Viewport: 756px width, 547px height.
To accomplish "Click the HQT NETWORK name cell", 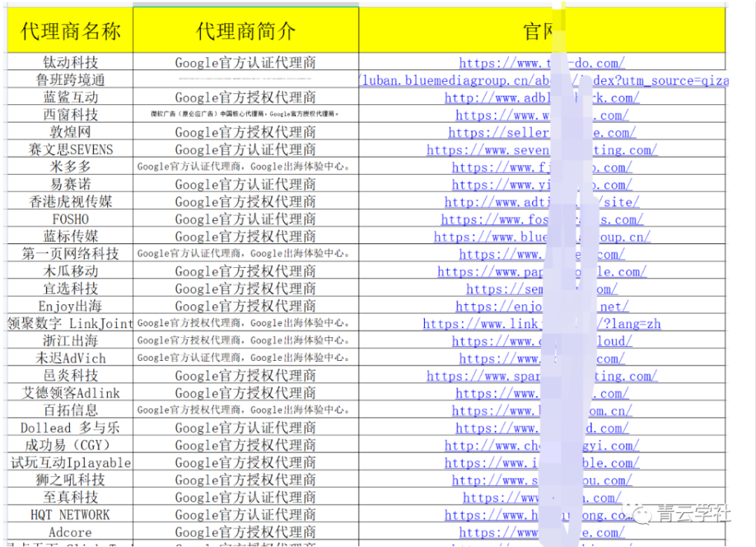I will tap(70, 514).
